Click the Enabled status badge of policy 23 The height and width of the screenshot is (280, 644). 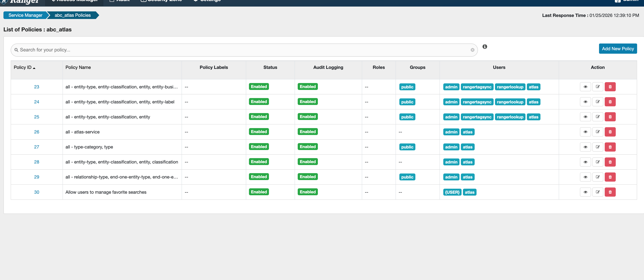[259, 87]
